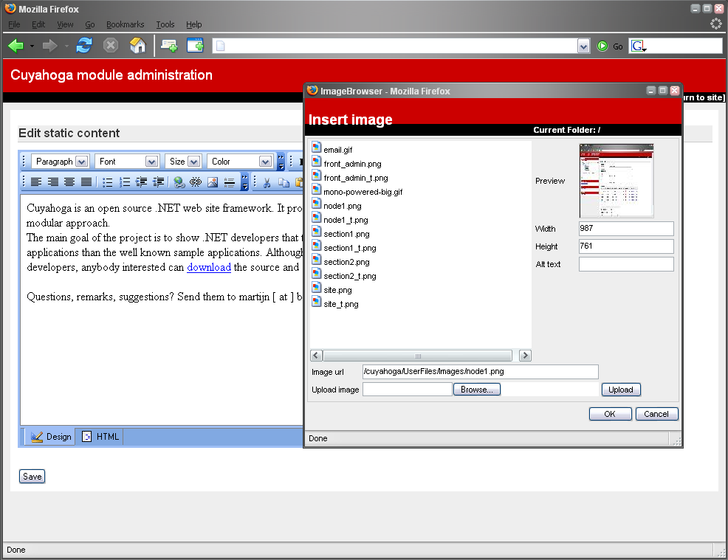Click the greyed-out Stop icon

111,46
